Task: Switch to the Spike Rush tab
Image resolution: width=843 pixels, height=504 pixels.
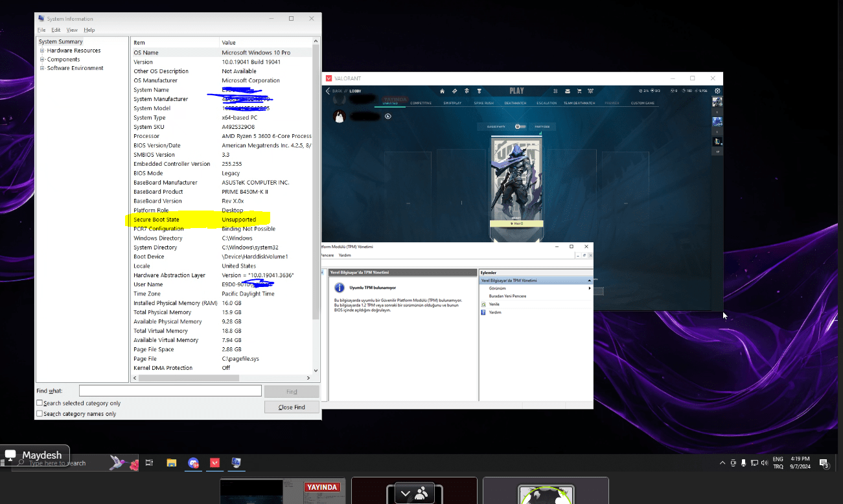Action: pos(484,103)
